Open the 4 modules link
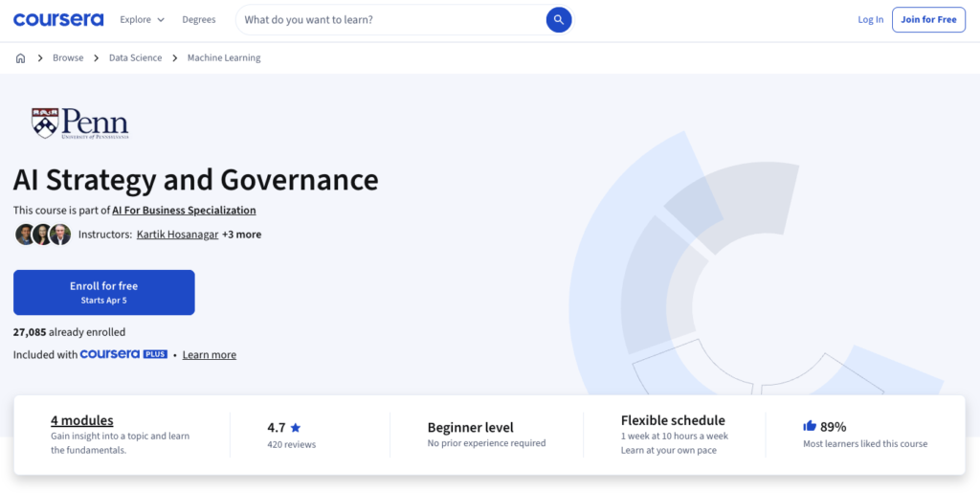 (x=82, y=420)
